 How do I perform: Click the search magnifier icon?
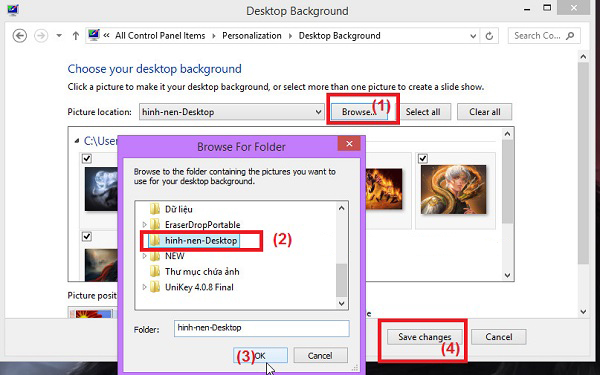coord(570,36)
